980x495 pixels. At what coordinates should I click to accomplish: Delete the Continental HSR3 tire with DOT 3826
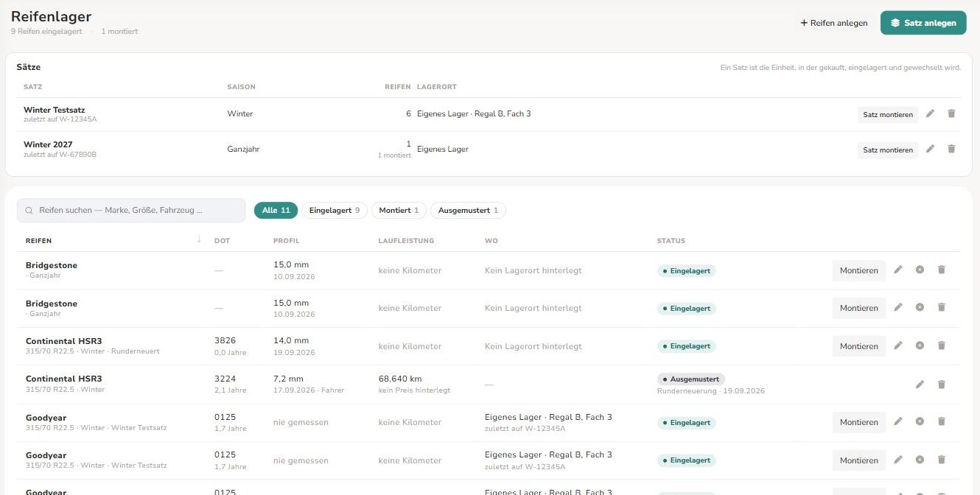tap(941, 345)
